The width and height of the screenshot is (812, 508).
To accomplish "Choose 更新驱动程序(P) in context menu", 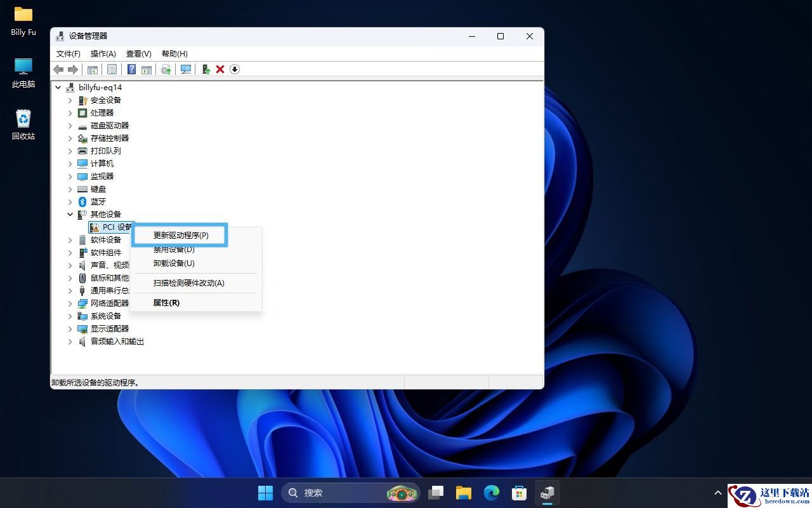I will [x=180, y=235].
